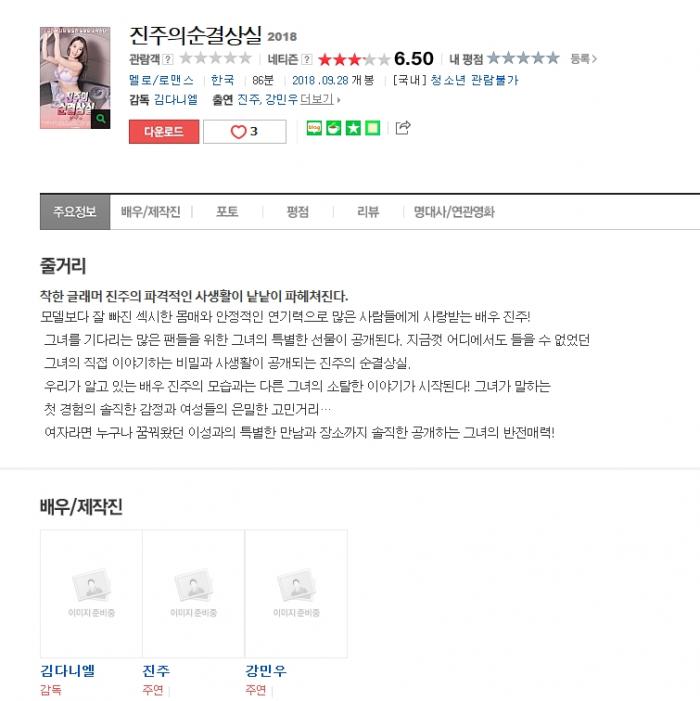
Task: Click the 멜로/로맨스 genre link
Action: click(161, 80)
